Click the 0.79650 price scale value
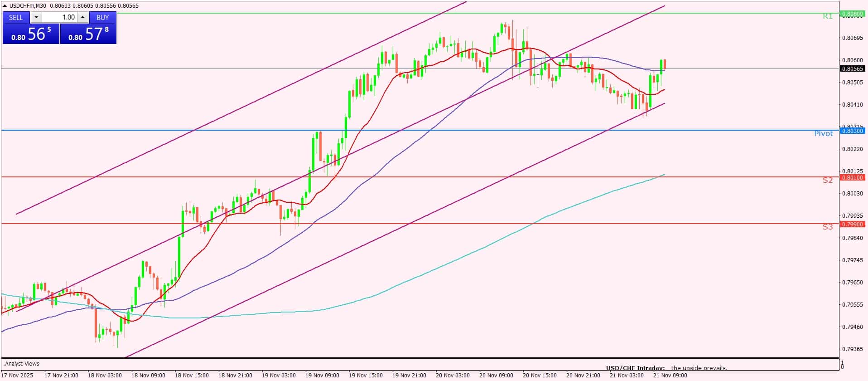 [852, 283]
